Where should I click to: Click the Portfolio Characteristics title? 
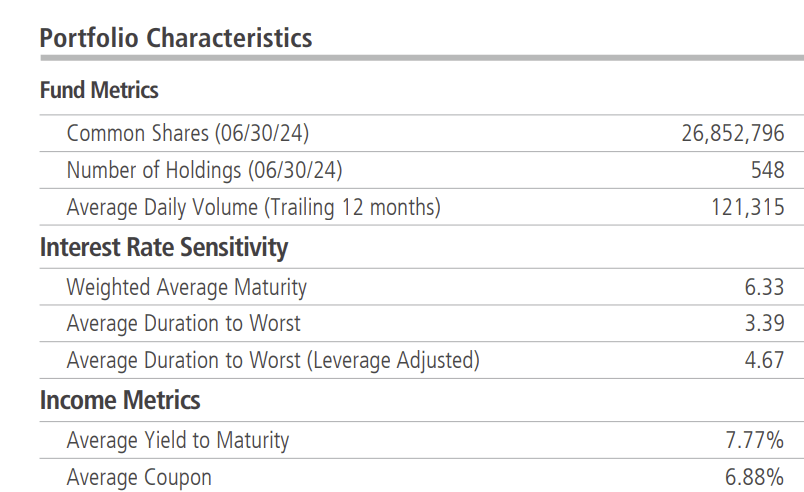click(176, 38)
